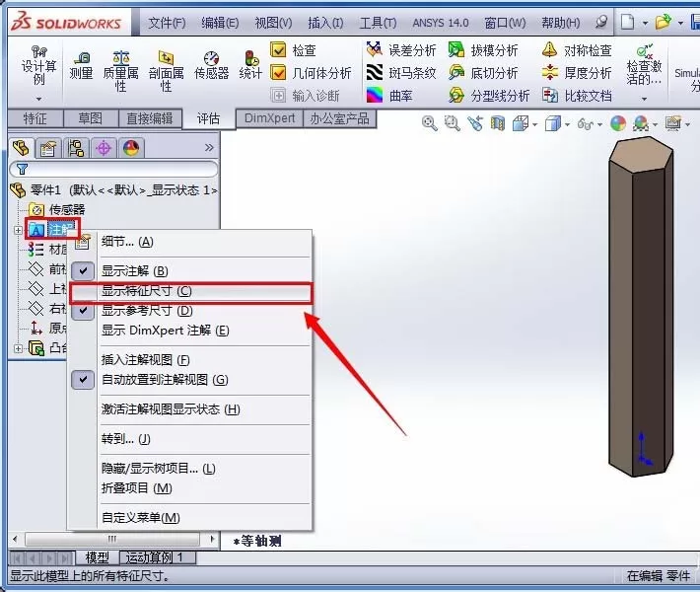This screenshot has height=592, width=700.
Task: Open 质量属性 mass properties
Action: point(120,71)
